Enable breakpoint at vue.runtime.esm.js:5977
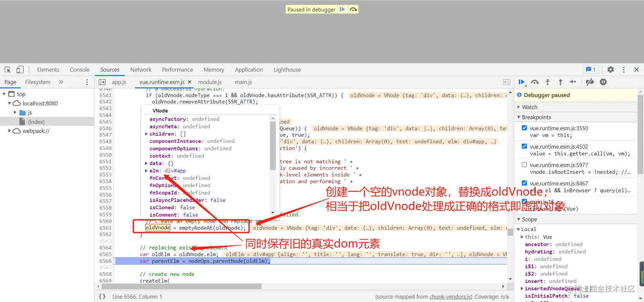The height and width of the screenshot is (302, 644). [524, 165]
